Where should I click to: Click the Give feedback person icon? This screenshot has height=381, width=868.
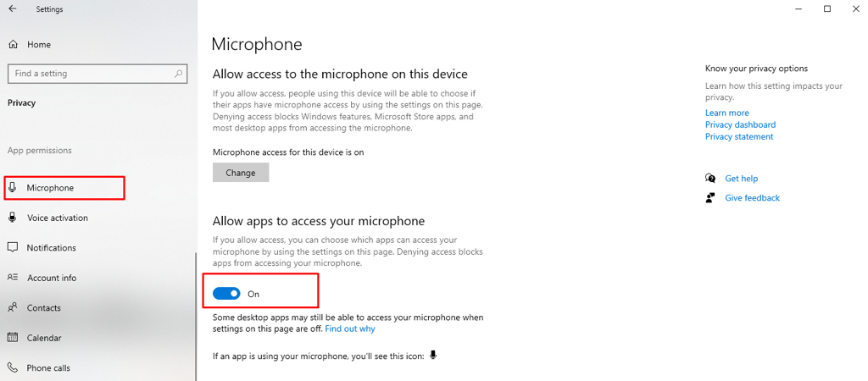pos(710,197)
